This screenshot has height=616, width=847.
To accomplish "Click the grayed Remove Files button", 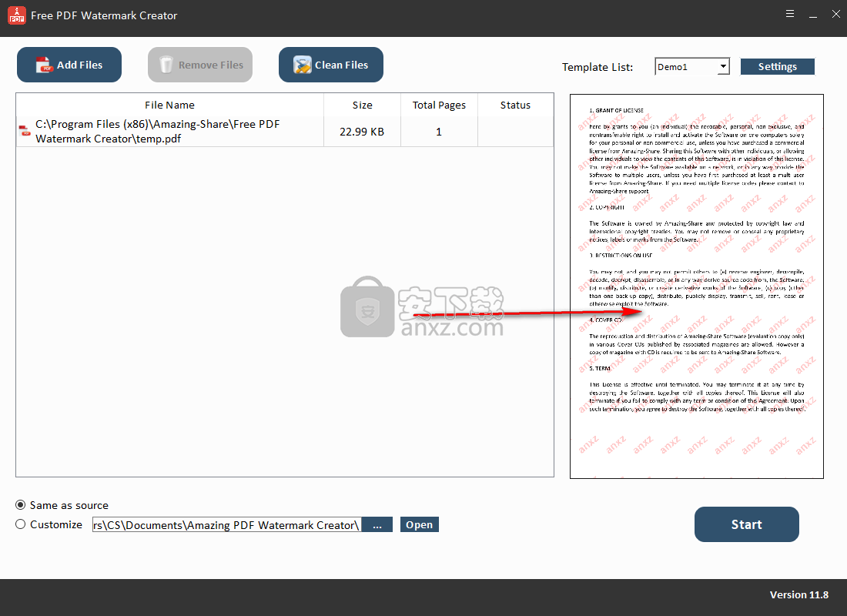I will coord(200,65).
